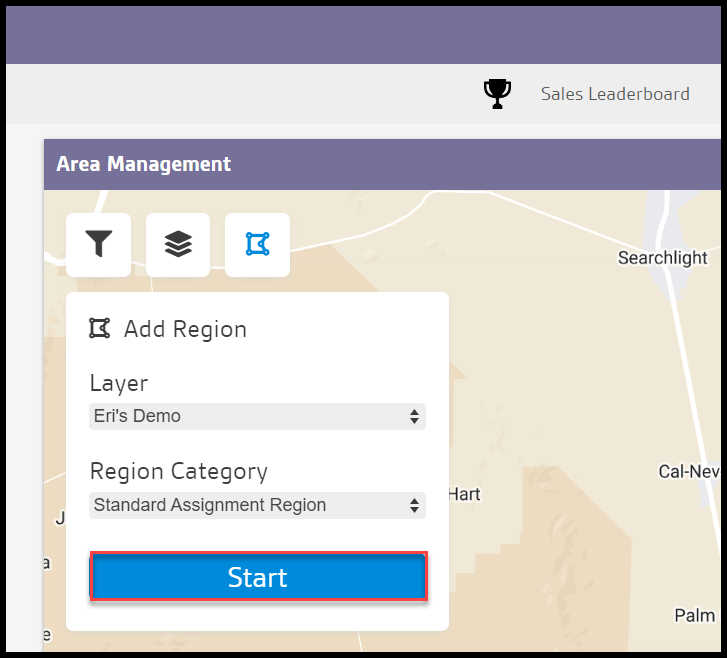Select the draw region polygon tool
Screen dimensions: 727x658
pyautogui.click(x=257, y=244)
